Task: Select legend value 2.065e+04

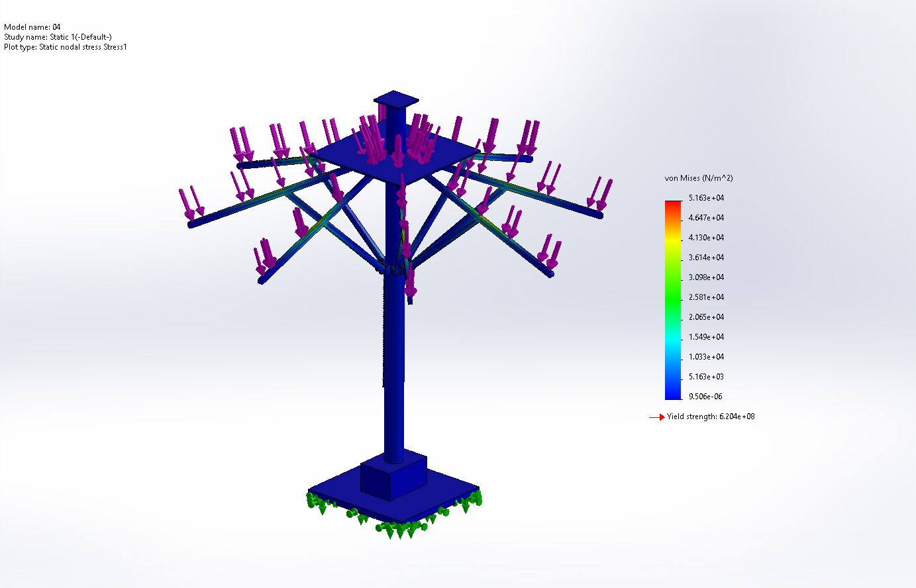Action: tap(706, 317)
